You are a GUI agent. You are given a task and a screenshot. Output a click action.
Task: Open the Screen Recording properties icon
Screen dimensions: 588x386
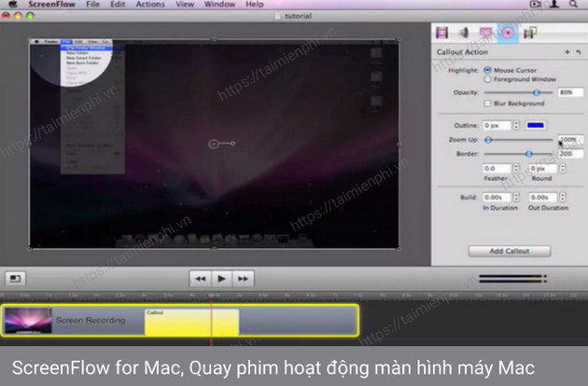(485, 33)
